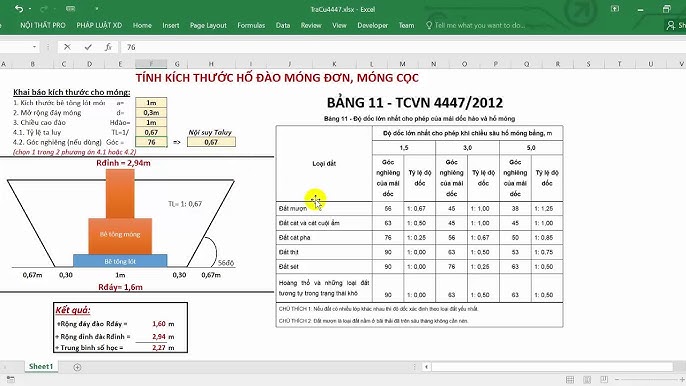Click the 'Đất cát pha' row label
Image resolution: width=686 pixels, height=386 pixels.
tap(294, 238)
